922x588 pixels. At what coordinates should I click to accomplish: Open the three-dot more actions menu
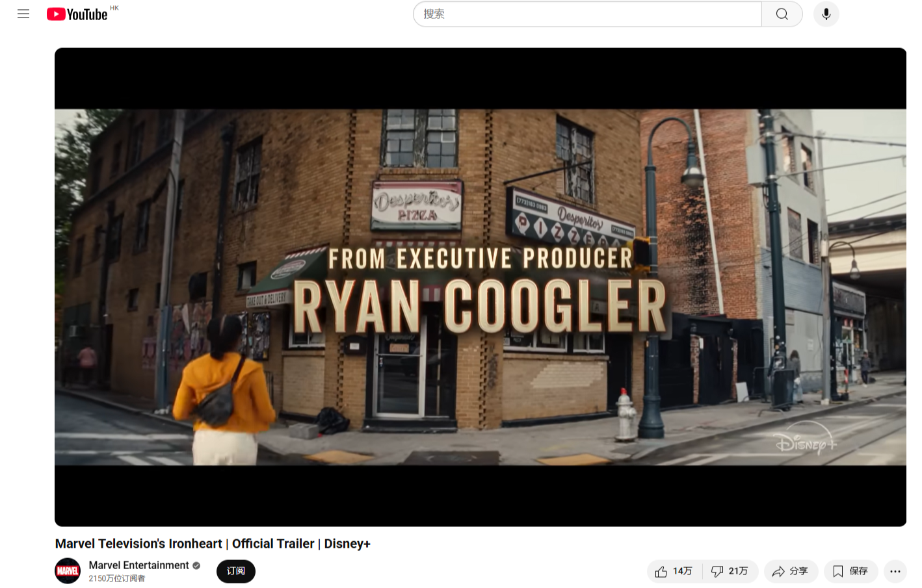[895, 571]
